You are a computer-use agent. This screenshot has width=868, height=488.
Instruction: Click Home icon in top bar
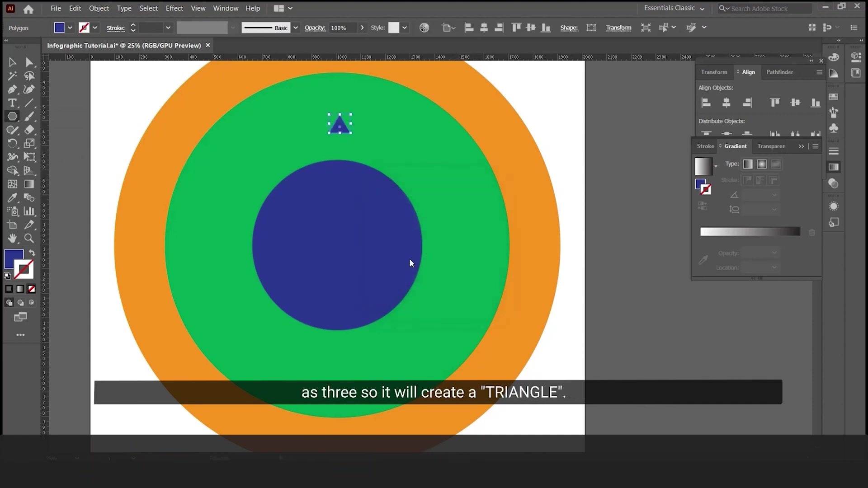coord(28,9)
